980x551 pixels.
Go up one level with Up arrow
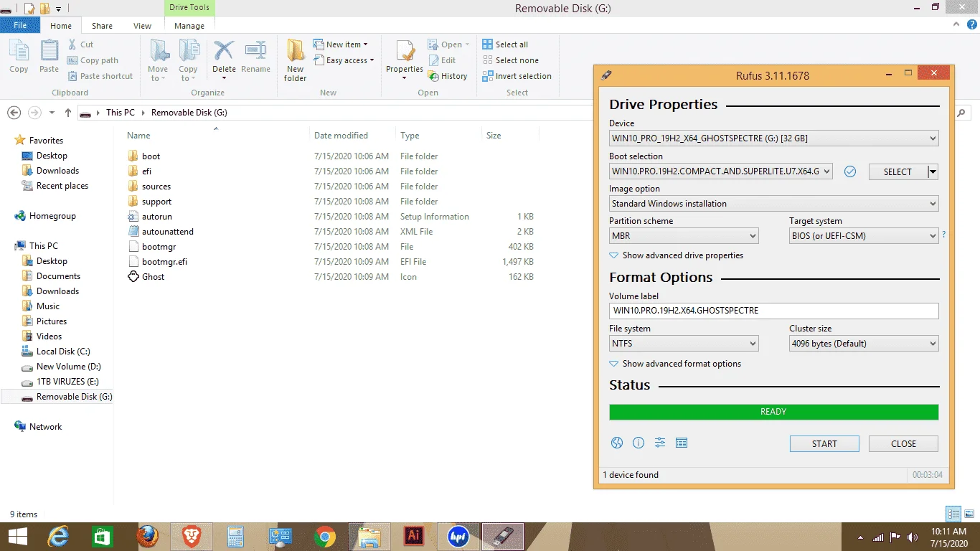(68, 113)
